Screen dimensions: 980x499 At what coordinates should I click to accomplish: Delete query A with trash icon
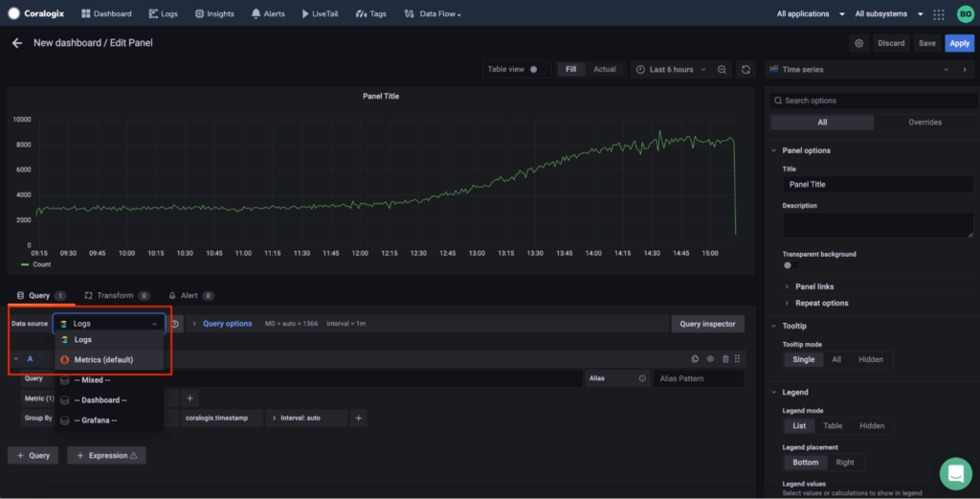pyautogui.click(x=725, y=359)
